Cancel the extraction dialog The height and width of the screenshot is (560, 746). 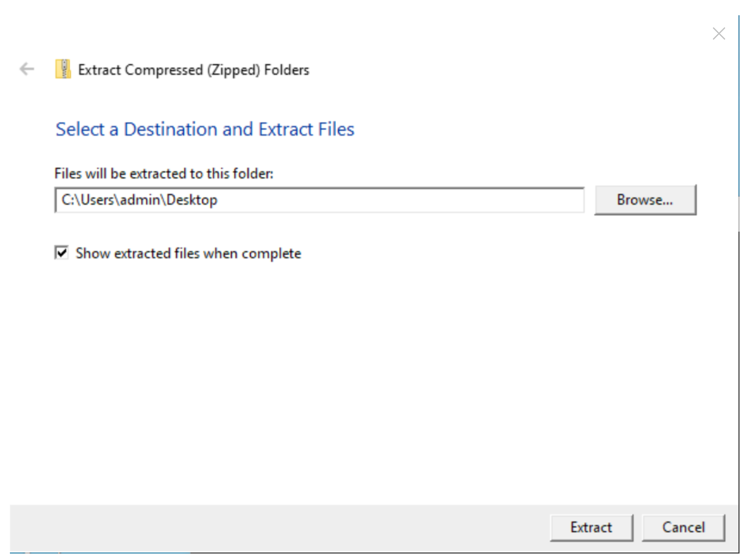683,528
